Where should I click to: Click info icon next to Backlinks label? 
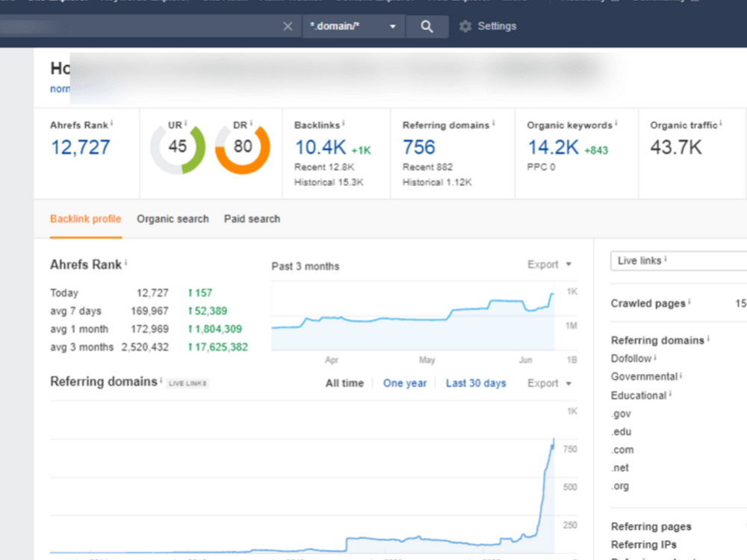[x=344, y=123]
